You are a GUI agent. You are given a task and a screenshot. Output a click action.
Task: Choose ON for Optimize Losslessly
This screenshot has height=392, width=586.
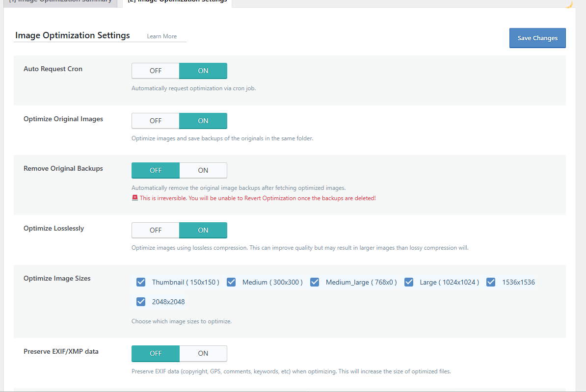click(x=203, y=230)
